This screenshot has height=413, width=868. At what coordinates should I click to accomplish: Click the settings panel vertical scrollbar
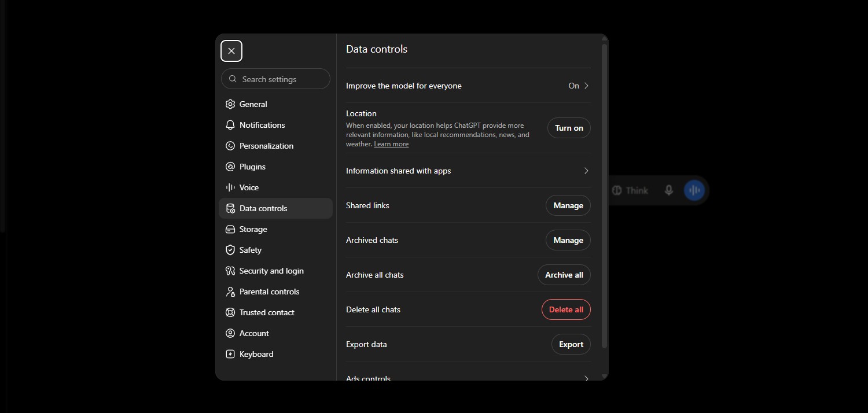tap(605, 197)
